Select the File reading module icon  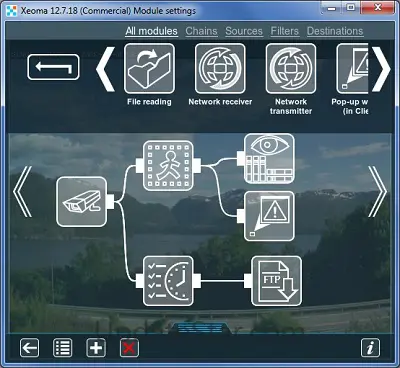[x=149, y=68]
